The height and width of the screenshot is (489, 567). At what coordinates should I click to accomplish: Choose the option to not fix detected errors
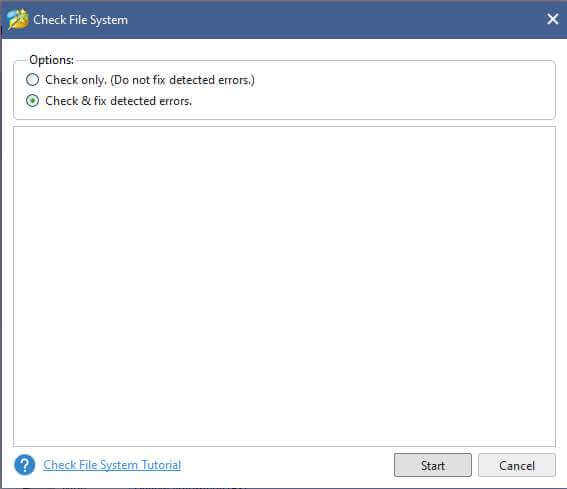click(33, 80)
